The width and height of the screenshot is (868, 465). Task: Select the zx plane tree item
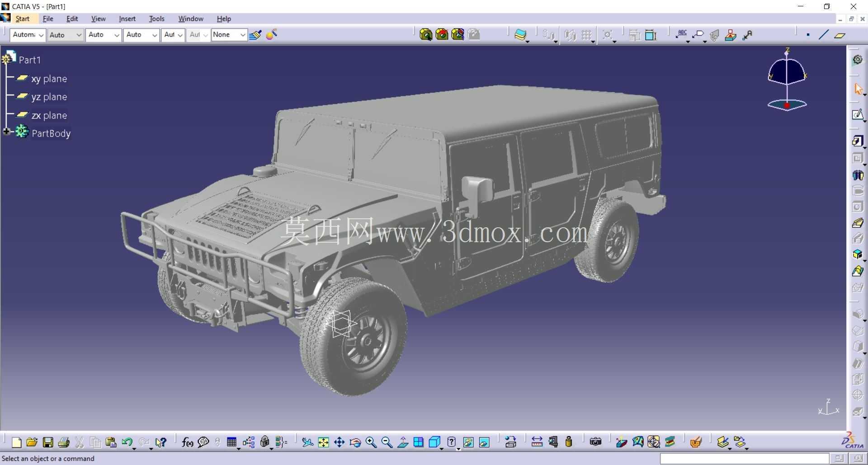49,115
